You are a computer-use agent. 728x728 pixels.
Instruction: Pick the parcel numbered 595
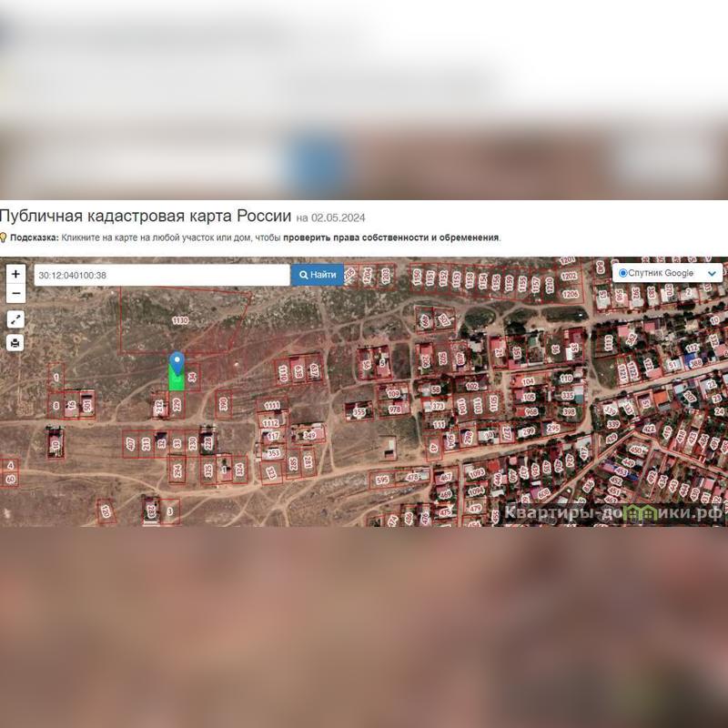click(382, 480)
